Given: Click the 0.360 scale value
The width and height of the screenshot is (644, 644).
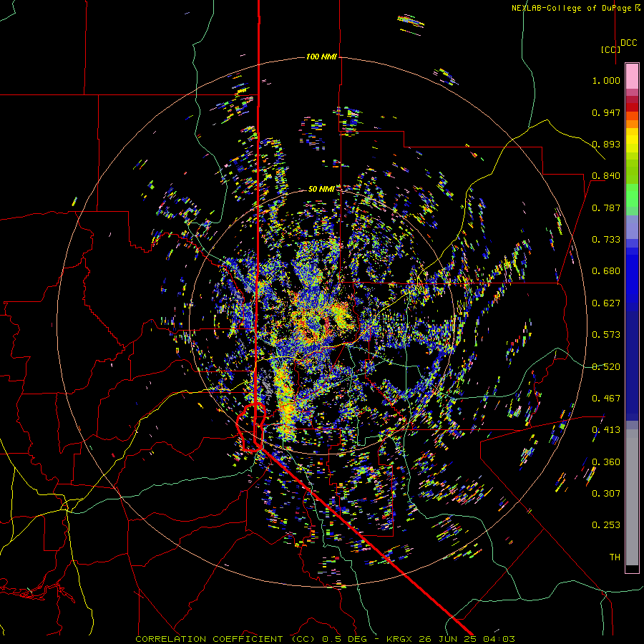Looking at the screenshot, I should 606,462.
